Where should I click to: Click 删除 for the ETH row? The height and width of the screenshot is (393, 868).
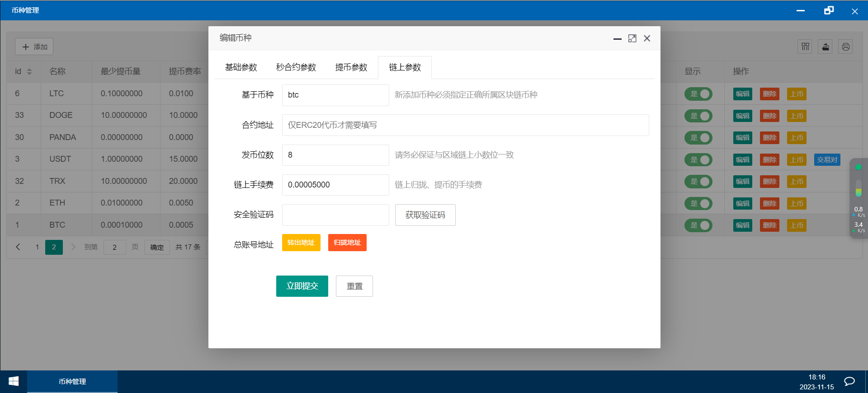click(x=769, y=204)
